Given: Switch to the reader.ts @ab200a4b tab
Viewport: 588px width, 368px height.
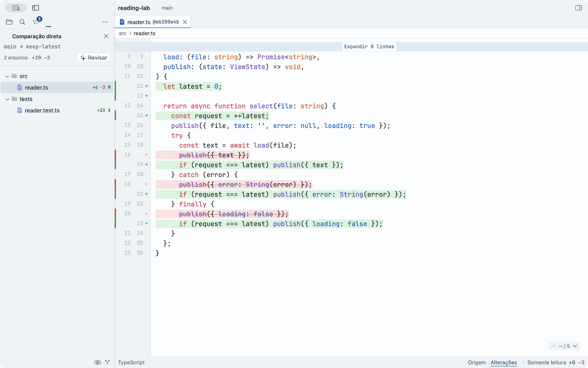Looking at the screenshot, I should pos(153,22).
